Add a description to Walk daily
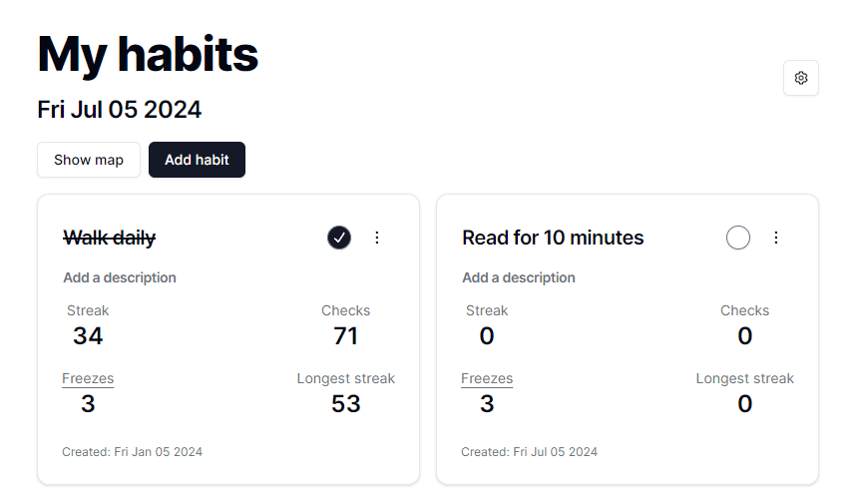 point(120,277)
